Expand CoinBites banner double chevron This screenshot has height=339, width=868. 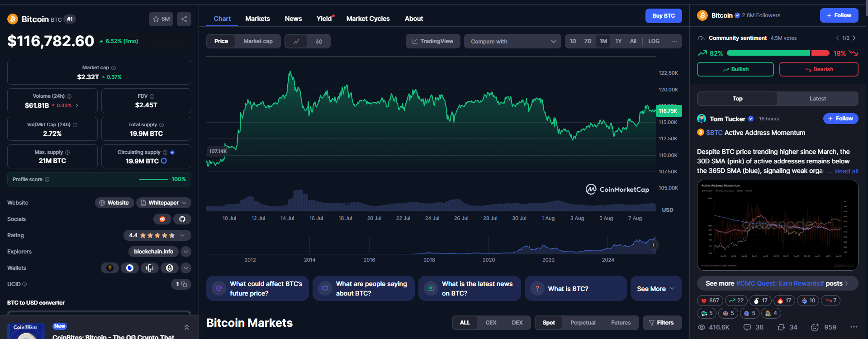(x=186, y=327)
